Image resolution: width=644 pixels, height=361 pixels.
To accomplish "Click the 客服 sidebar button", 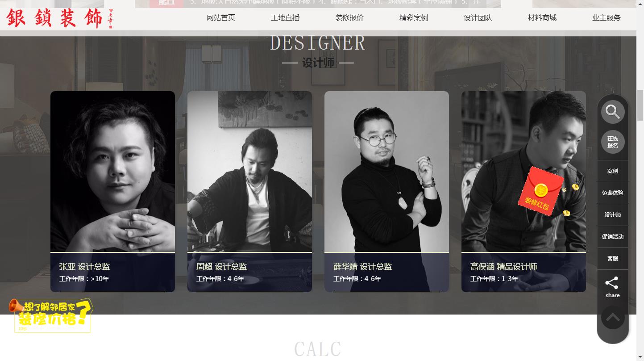I will (612, 259).
